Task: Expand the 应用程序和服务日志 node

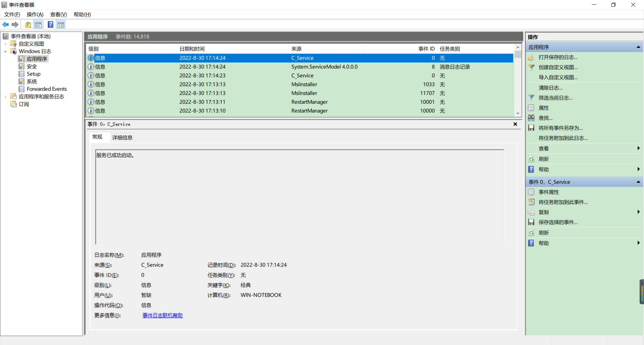Action: [5, 97]
